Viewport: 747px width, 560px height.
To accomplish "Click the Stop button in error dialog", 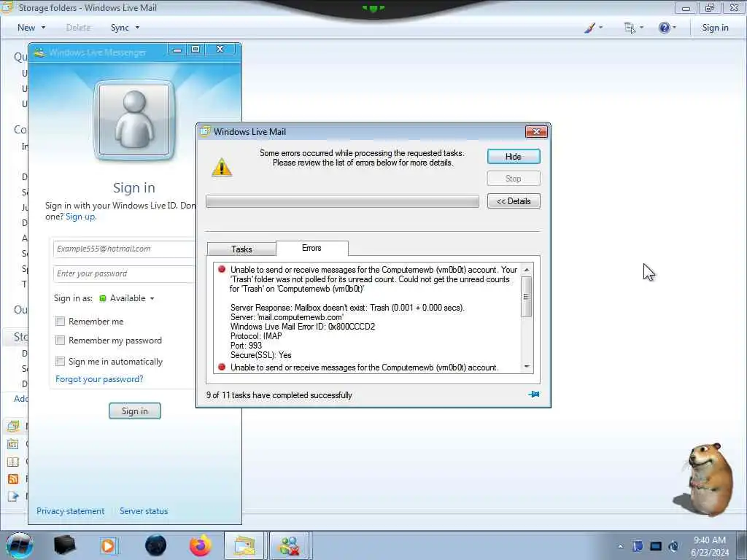I will click(x=514, y=179).
